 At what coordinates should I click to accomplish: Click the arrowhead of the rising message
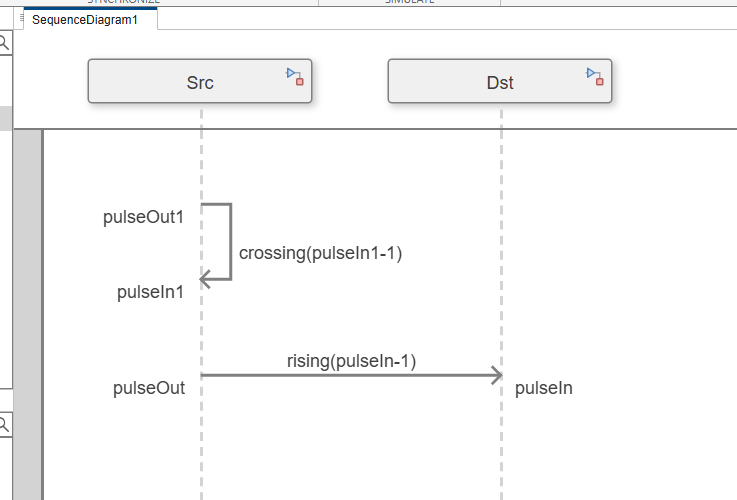point(496,375)
